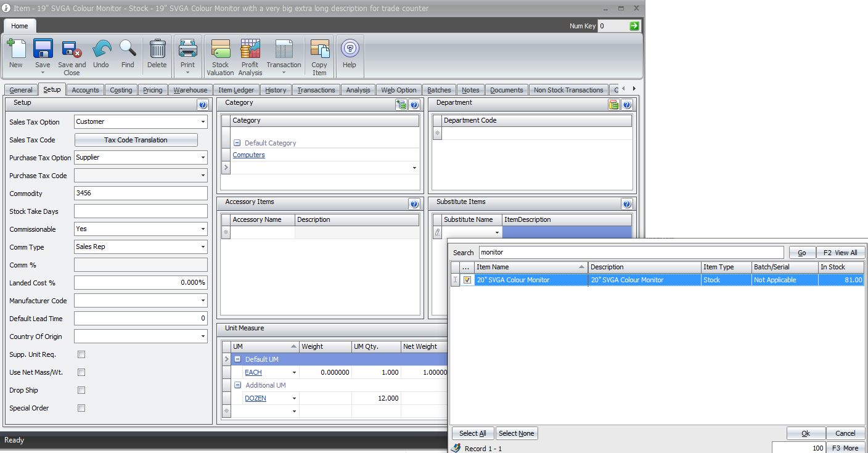The image size is (868, 453).
Task: Collapse the Default UM group
Action: click(x=237, y=359)
